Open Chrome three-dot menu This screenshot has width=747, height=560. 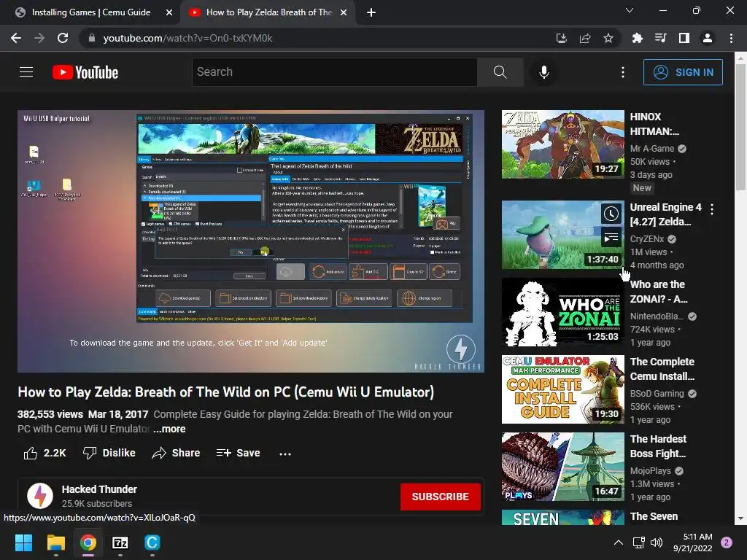(731, 38)
